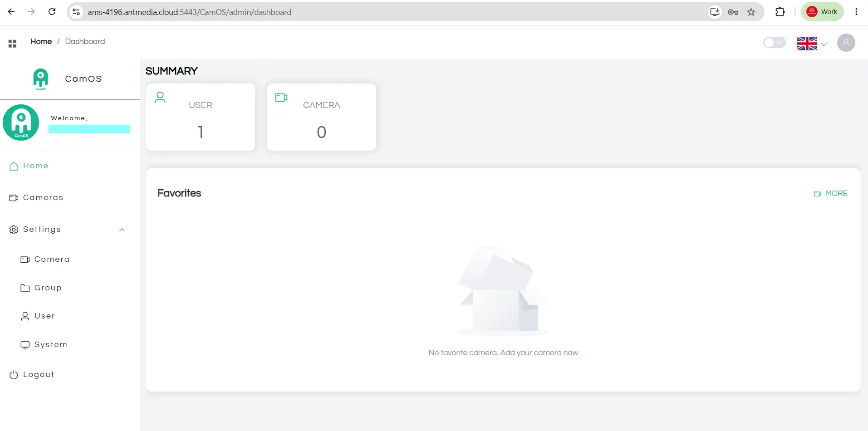Click the empty box illustration in Favorites
Screen dimensions: 868x431
tap(503, 291)
